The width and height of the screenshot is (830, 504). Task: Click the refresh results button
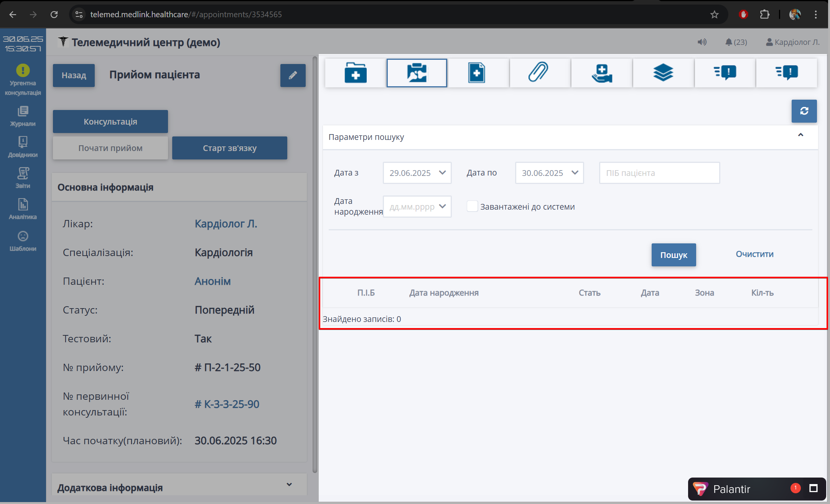point(804,111)
